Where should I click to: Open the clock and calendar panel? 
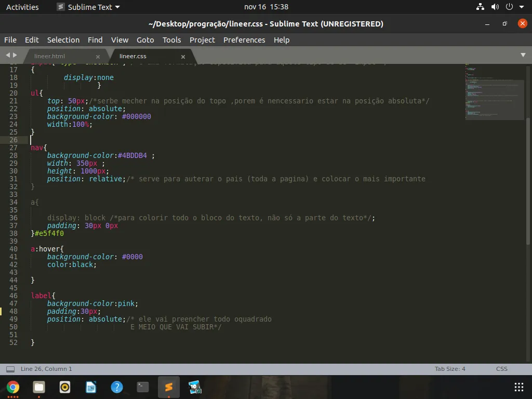(266, 7)
